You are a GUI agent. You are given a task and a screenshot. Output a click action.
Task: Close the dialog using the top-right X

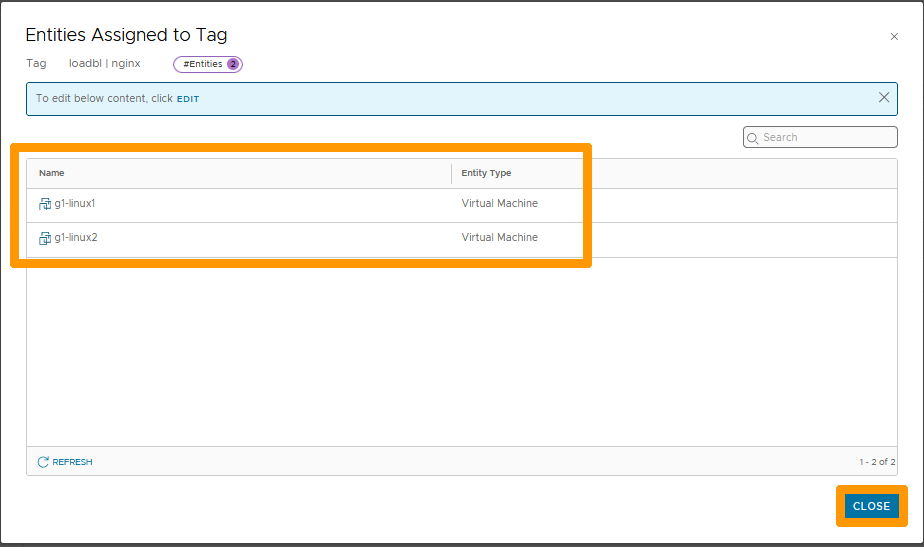(894, 37)
